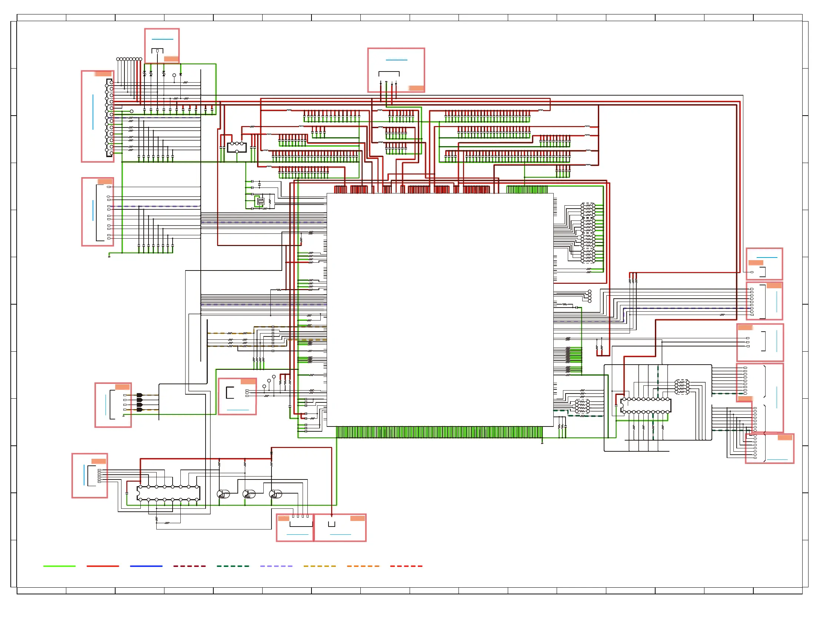
Task: Select the left connector block below the tall one
Action: (x=97, y=212)
